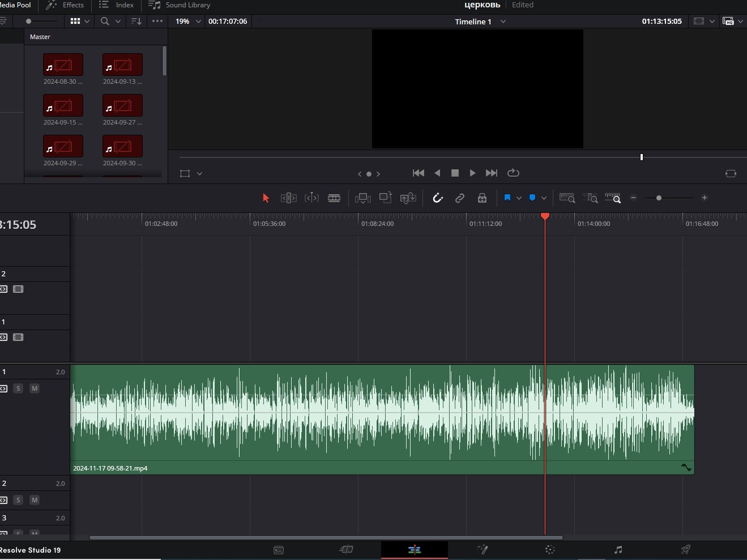Screen dimensions: 747x560
Task: Open the Sound Library tab
Action: [x=180, y=5]
